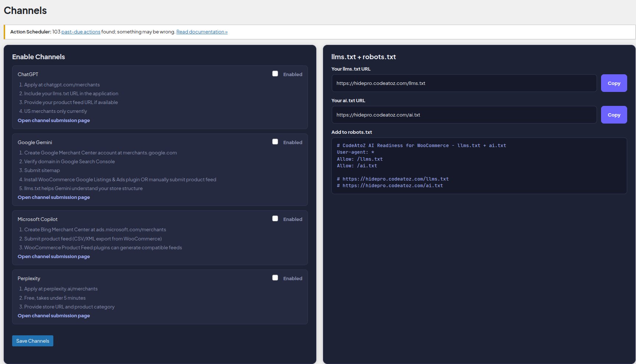Enable the Microsoft Copilot channel checkbox

click(275, 218)
